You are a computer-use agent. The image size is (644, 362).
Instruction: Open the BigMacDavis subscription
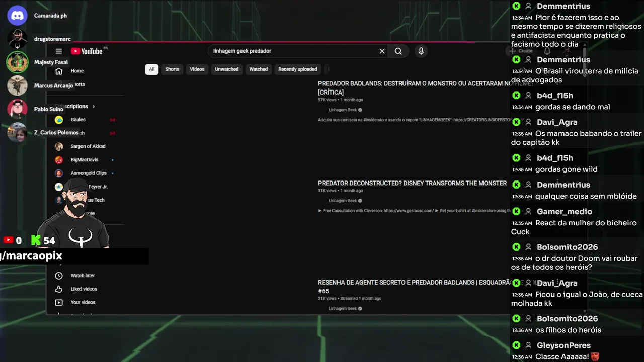tap(85, 160)
